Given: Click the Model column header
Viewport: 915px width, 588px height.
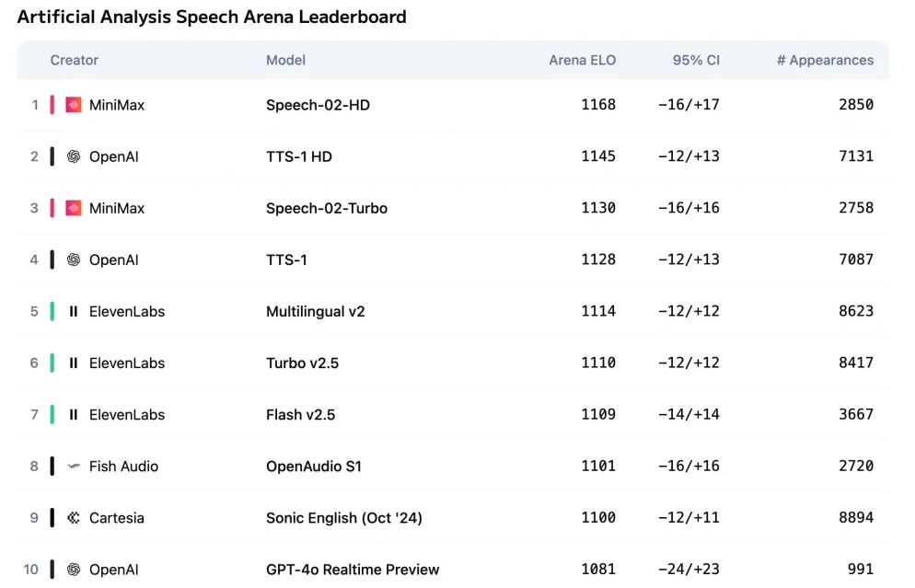Looking at the screenshot, I should tap(285, 61).
